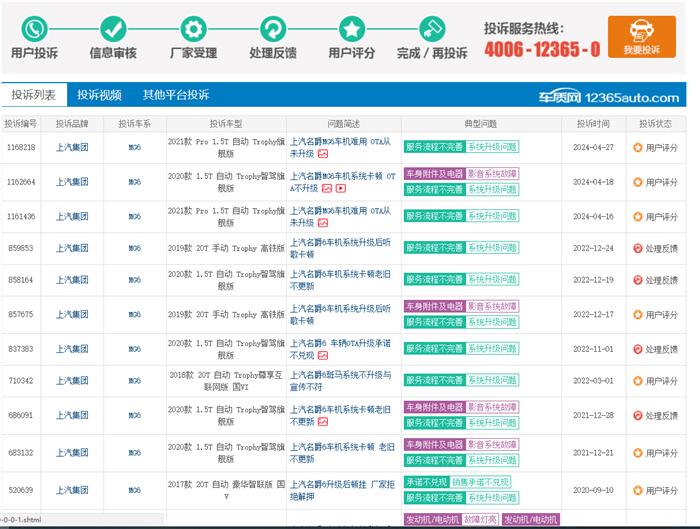700x529 pixels.
Task: Click the 投诉品牌 column header
Action: [x=72, y=124]
